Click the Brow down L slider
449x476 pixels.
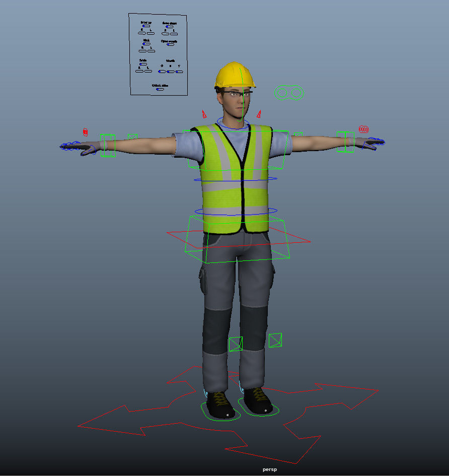174,34
